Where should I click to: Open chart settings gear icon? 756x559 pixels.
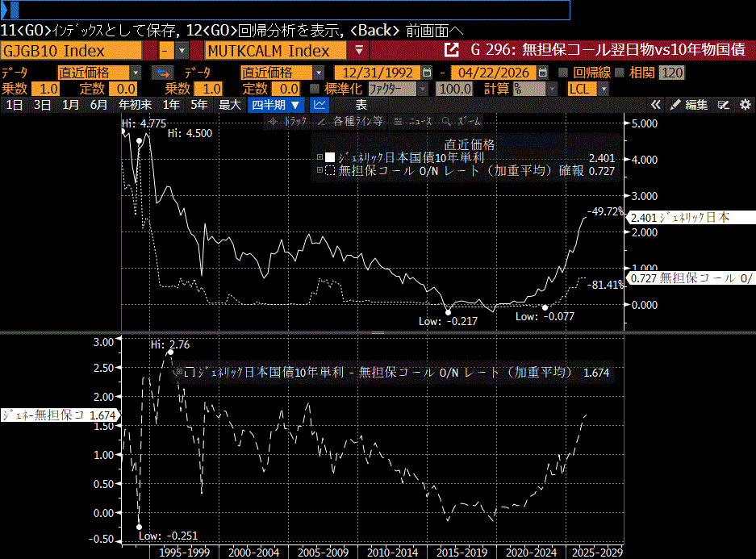[x=745, y=105]
